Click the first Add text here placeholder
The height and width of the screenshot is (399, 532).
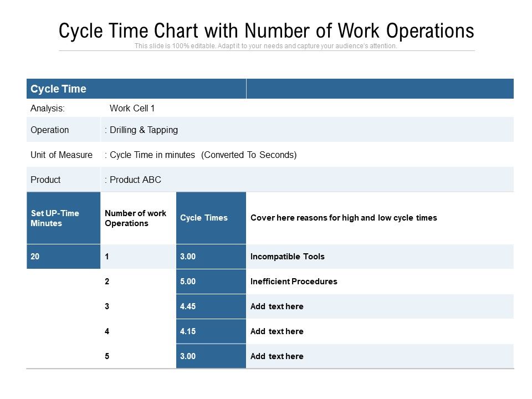tap(276, 306)
